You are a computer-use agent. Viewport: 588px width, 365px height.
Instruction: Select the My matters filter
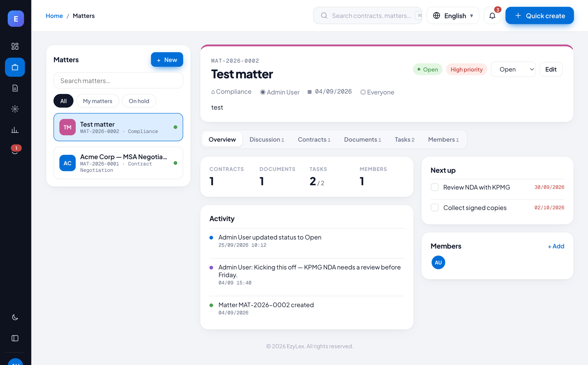98,101
